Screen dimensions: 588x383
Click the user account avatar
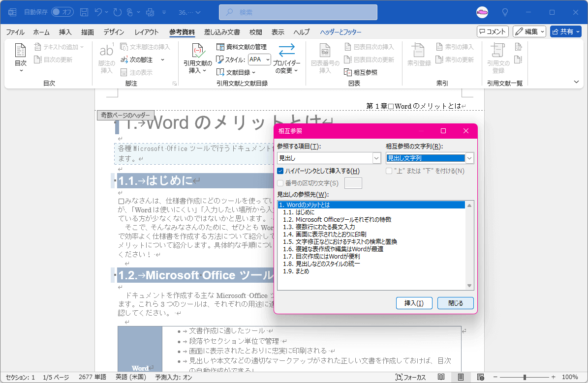[x=482, y=12]
